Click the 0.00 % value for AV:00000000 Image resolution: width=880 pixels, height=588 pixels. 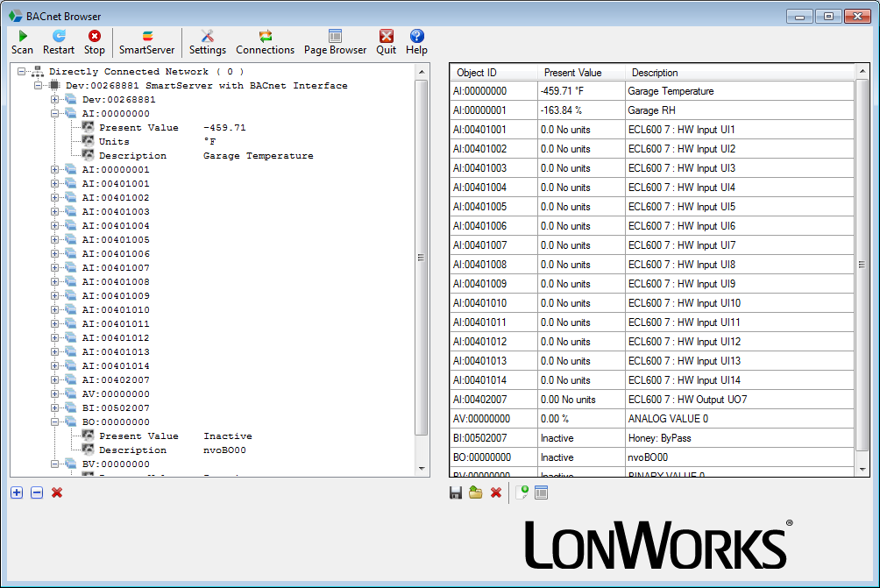pos(581,419)
